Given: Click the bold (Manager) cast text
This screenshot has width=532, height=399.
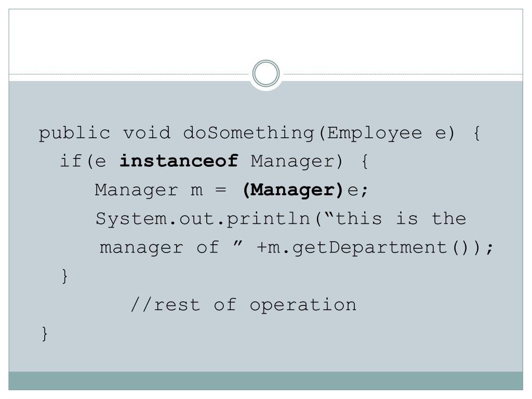Looking at the screenshot, I should [x=293, y=190].
